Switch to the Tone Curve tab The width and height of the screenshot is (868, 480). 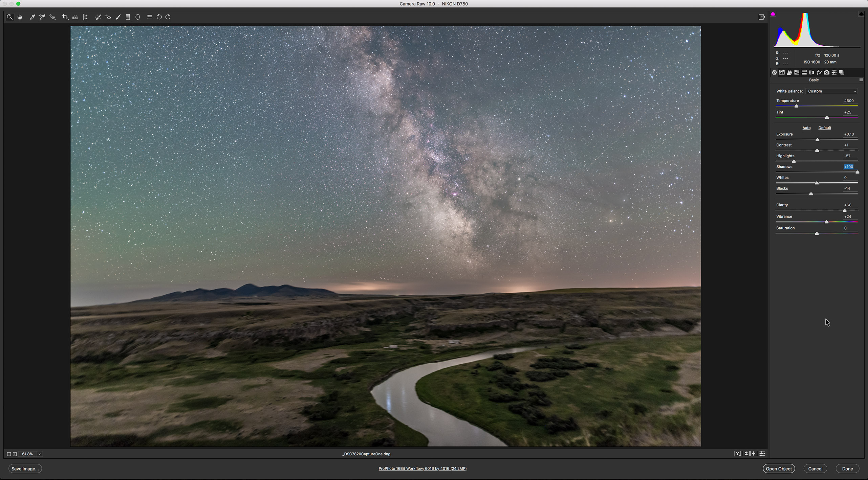pos(782,72)
